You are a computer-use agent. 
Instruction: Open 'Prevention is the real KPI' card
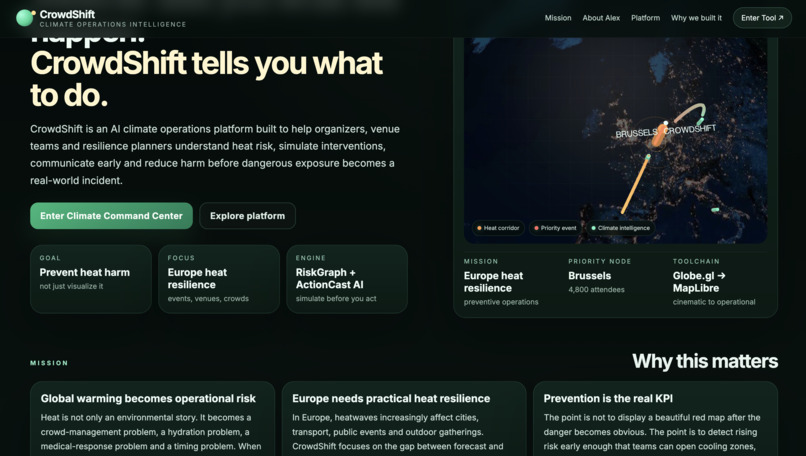[655, 418]
